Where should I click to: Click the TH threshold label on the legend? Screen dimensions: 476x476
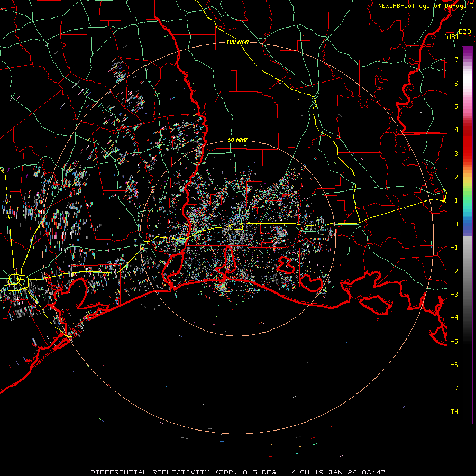click(x=454, y=412)
